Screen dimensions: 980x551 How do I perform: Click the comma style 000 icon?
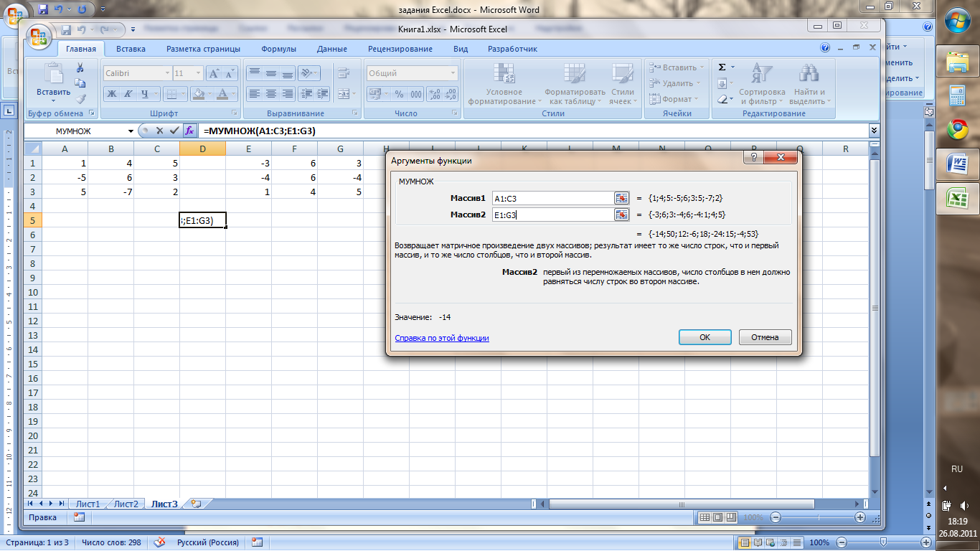point(416,94)
